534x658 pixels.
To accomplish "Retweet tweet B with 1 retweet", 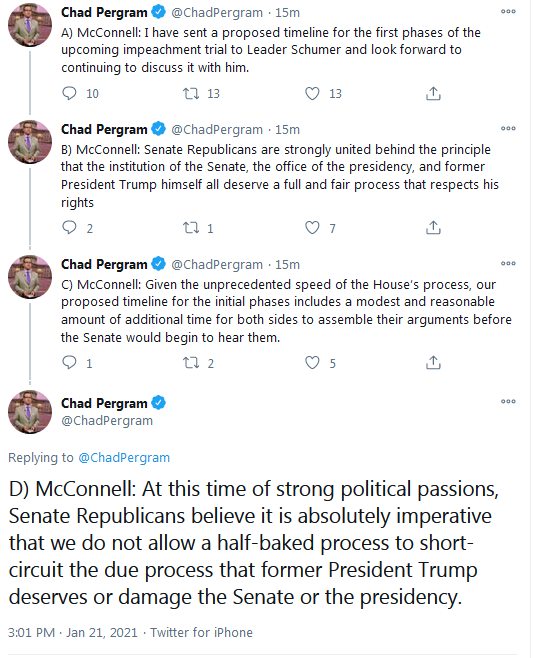I will point(191,228).
